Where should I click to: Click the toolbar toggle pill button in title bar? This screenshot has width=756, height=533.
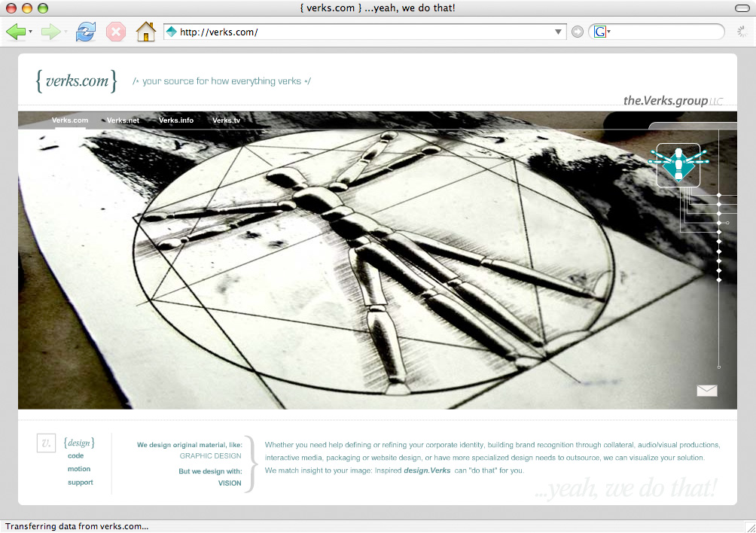pos(742,8)
